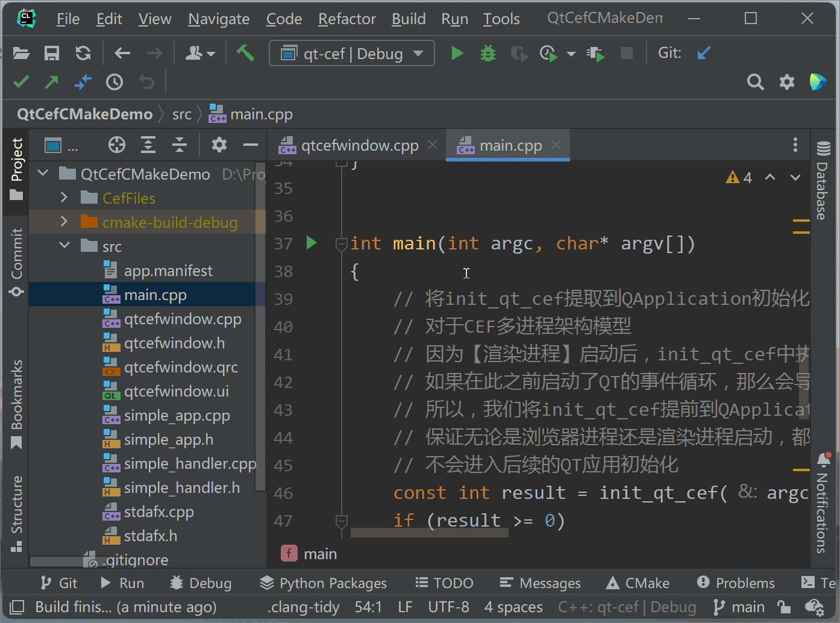
Task: Click the Git branch compare arrows icon
Action: (x=83, y=81)
